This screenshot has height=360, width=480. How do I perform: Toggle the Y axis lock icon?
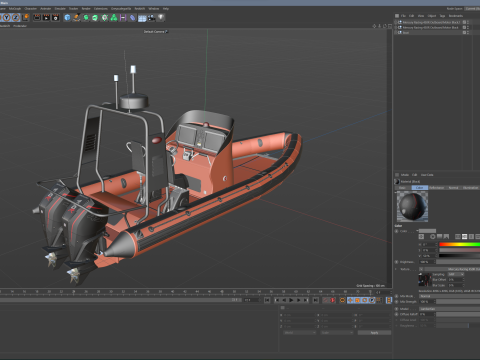click(7, 17)
